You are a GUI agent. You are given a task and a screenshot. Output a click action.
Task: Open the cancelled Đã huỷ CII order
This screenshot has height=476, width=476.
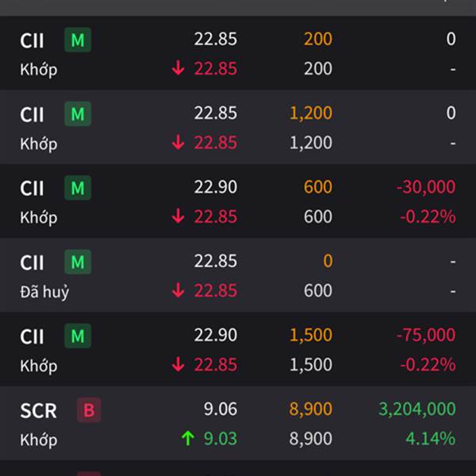238,275
